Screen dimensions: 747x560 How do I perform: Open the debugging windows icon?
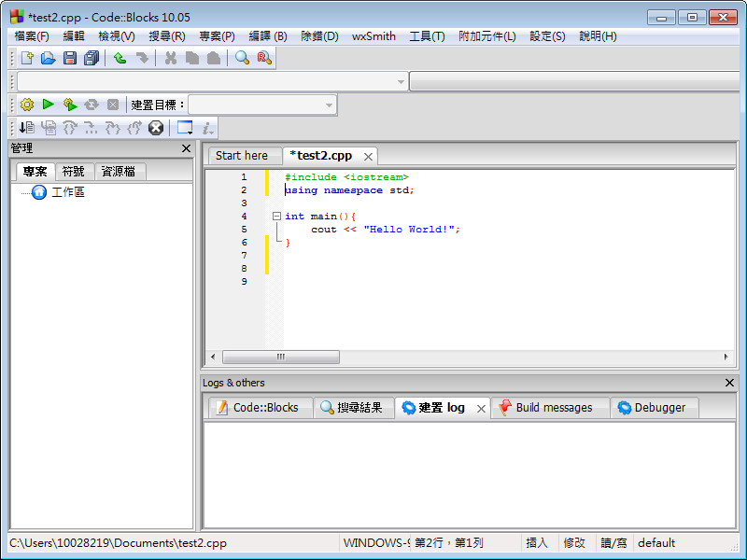click(185, 128)
